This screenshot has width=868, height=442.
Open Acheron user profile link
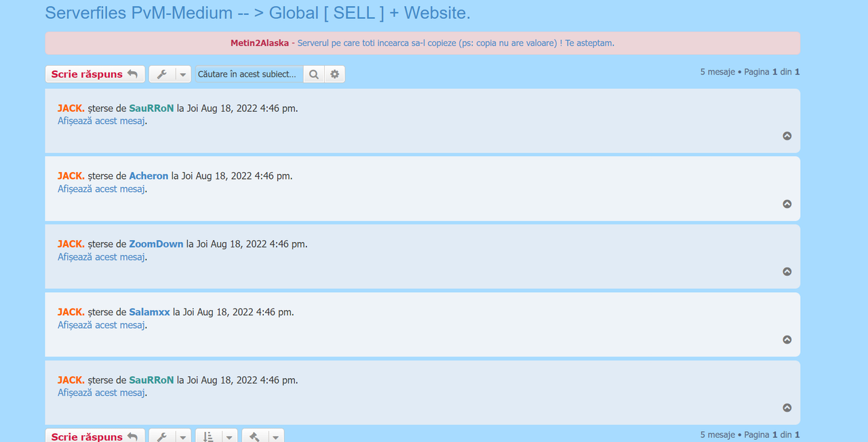click(x=149, y=176)
